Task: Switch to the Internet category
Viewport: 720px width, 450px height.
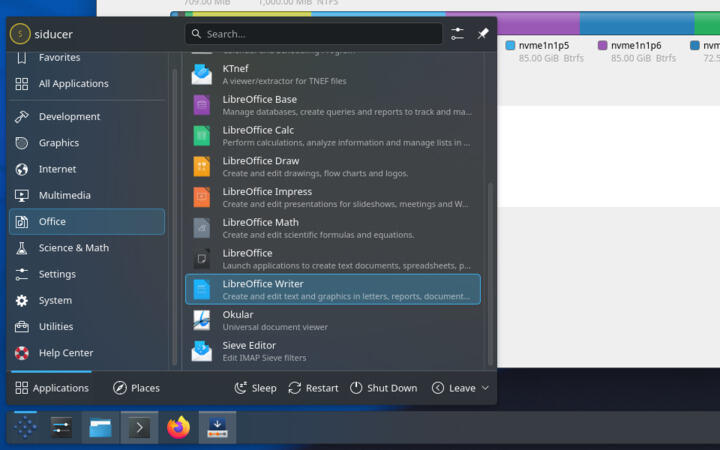Action: click(x=87, y=169)
